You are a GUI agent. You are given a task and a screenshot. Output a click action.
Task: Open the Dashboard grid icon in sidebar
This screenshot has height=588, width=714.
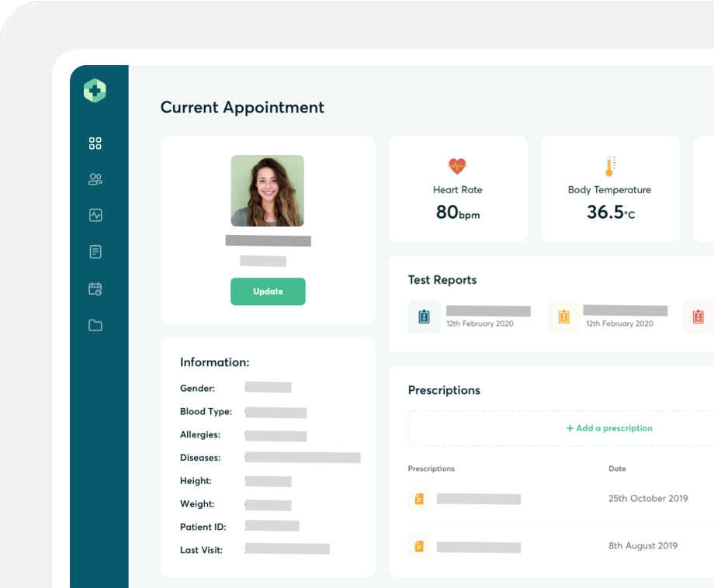(95, 143)
